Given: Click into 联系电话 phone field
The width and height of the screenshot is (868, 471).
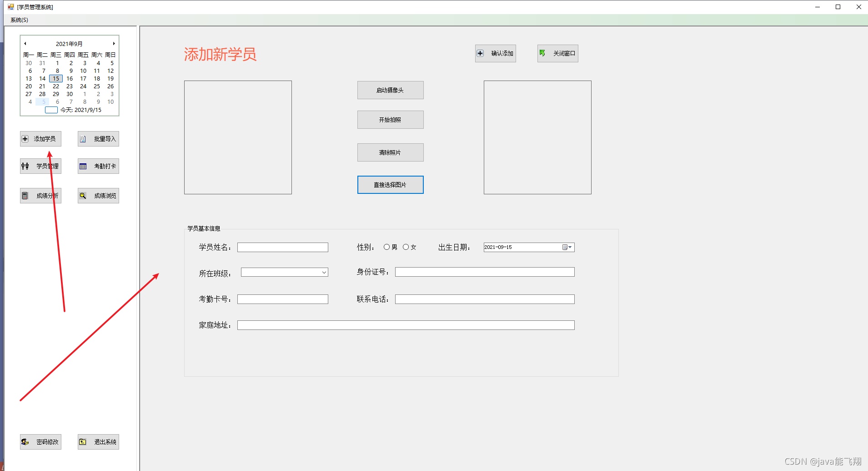Looking at the screenshot, I should [485, 299].
